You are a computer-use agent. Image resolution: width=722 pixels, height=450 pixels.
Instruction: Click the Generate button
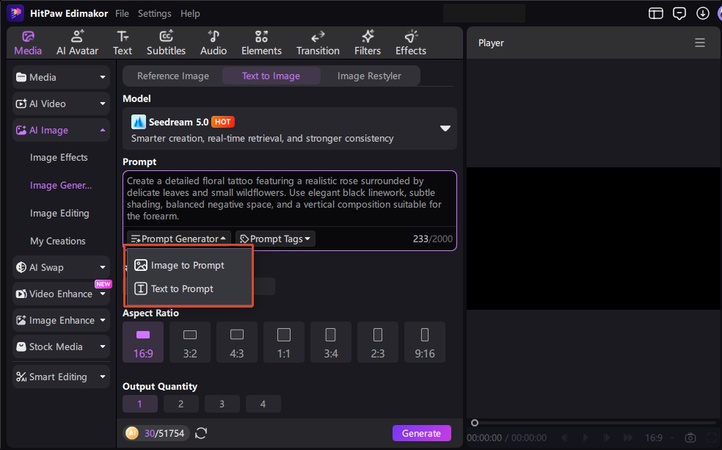pos(421,433)
